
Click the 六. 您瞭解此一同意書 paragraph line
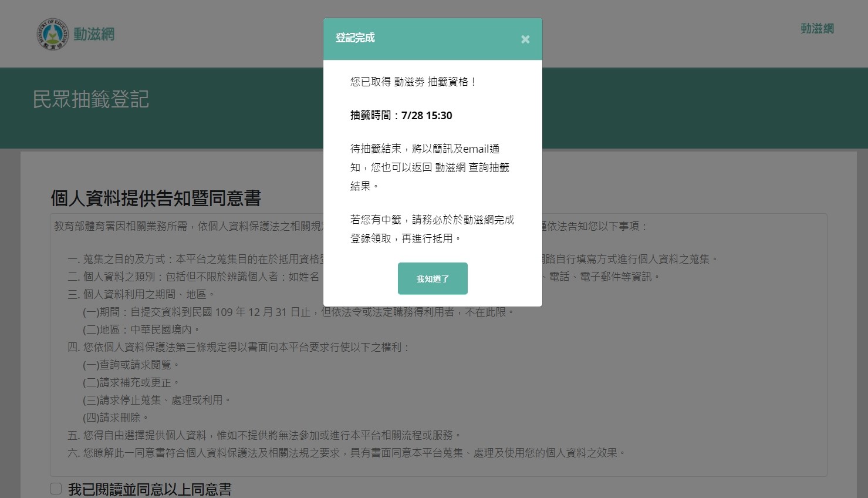[347, 453]
